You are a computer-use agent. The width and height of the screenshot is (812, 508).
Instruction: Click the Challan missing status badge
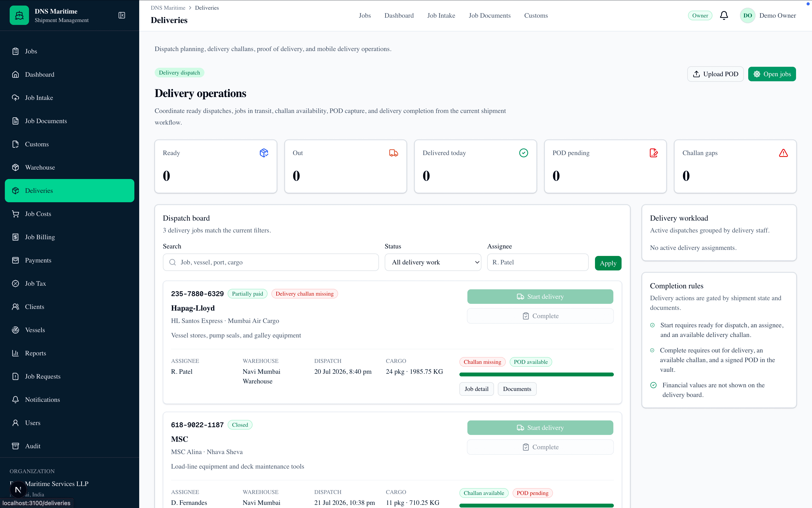click(x=482, y=362)
